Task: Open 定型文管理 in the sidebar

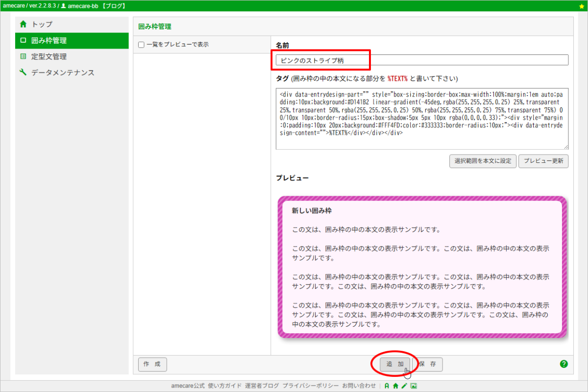Action: (x=49, y=56)
